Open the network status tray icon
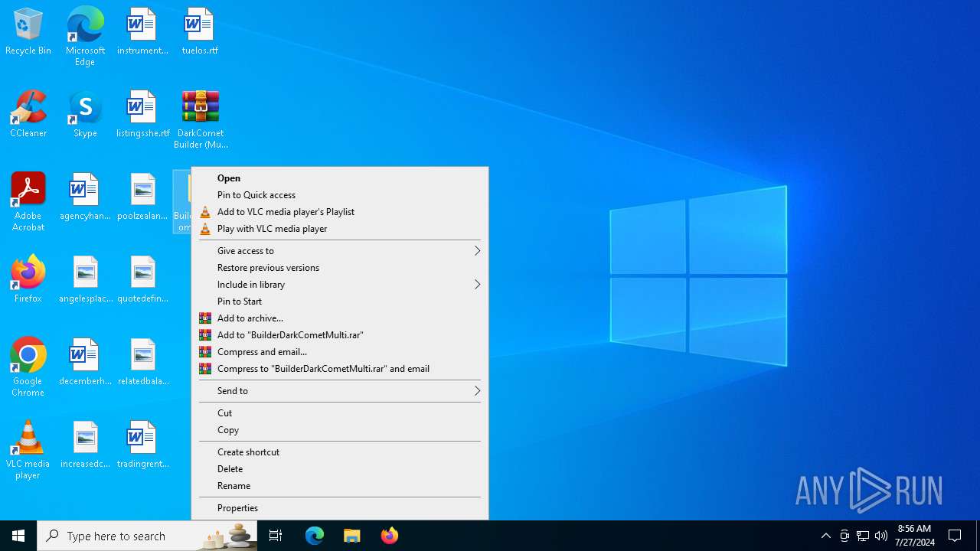This screenshot has width=980, height=551. click(863, 536)
